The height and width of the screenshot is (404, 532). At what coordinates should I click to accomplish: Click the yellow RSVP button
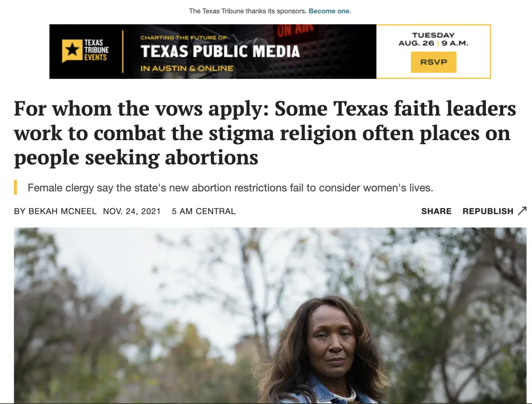click(433, 62)
